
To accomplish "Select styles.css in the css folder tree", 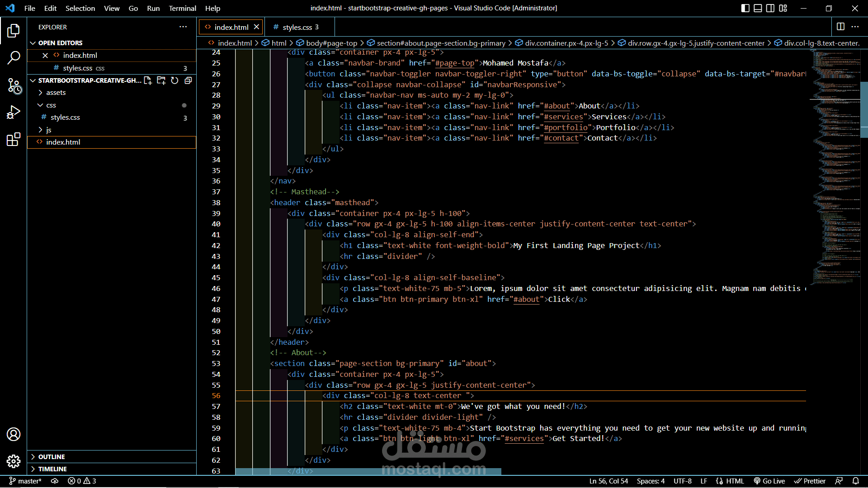I will (112, 117).
